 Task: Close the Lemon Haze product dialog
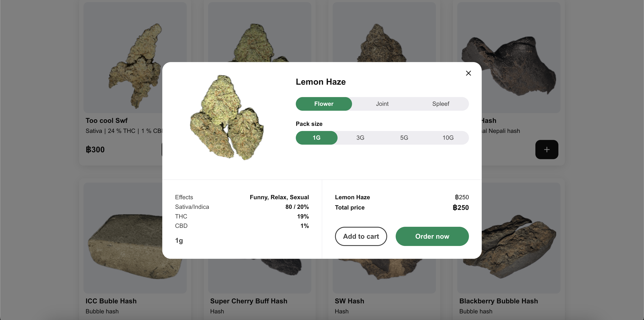point(468,73)
